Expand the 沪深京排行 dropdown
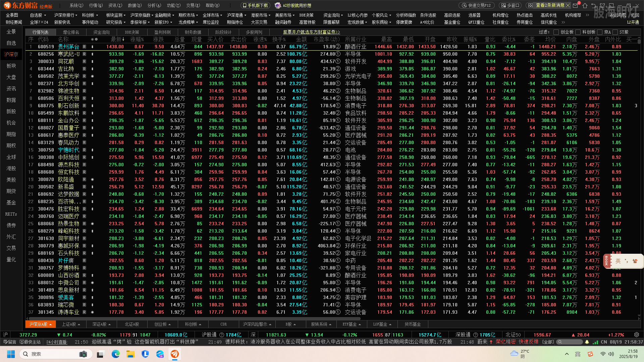 coord(76,15)
